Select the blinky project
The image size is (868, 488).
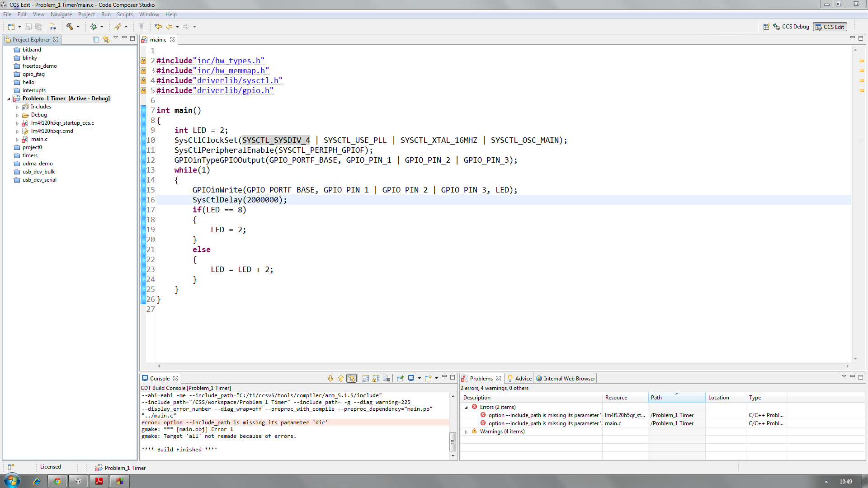(x=30, y=58)
